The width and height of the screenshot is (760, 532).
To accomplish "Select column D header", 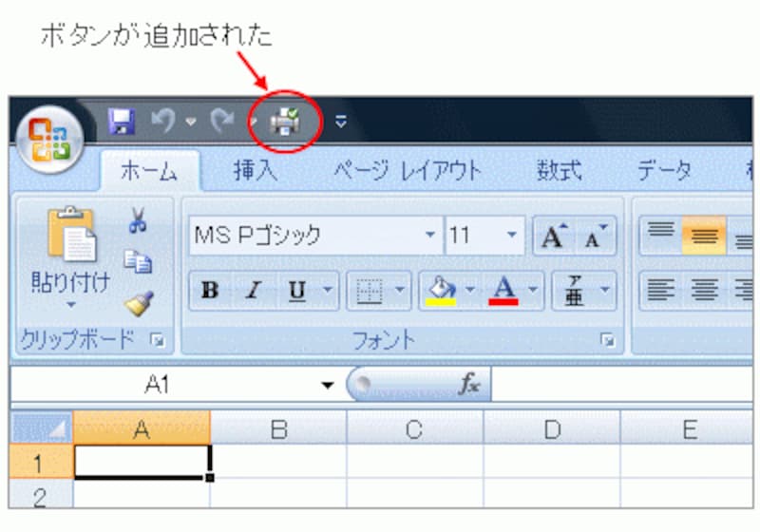I will (x=552, y=428).
